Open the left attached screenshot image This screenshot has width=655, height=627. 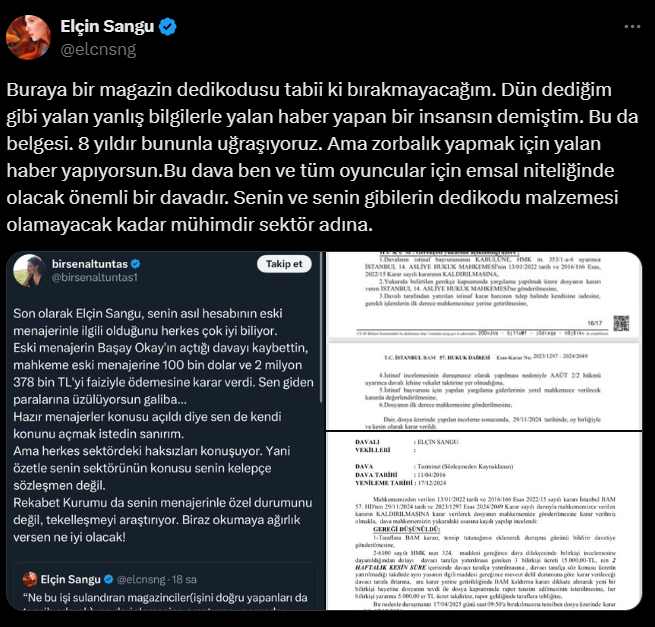coord(165,431)
